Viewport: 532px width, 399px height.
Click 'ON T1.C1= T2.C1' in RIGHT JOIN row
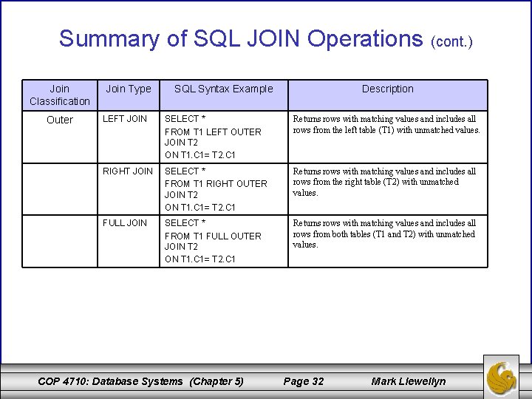pos(199,208)
